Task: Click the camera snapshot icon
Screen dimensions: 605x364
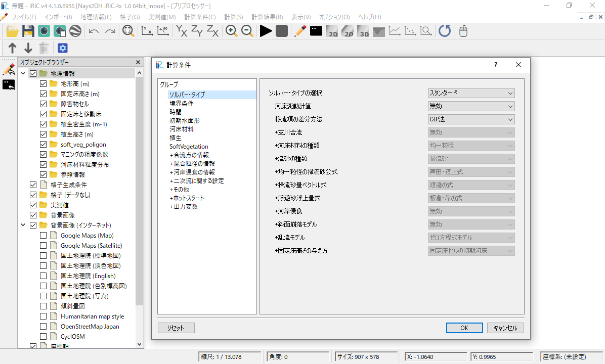Action: [x=44, y=31]
